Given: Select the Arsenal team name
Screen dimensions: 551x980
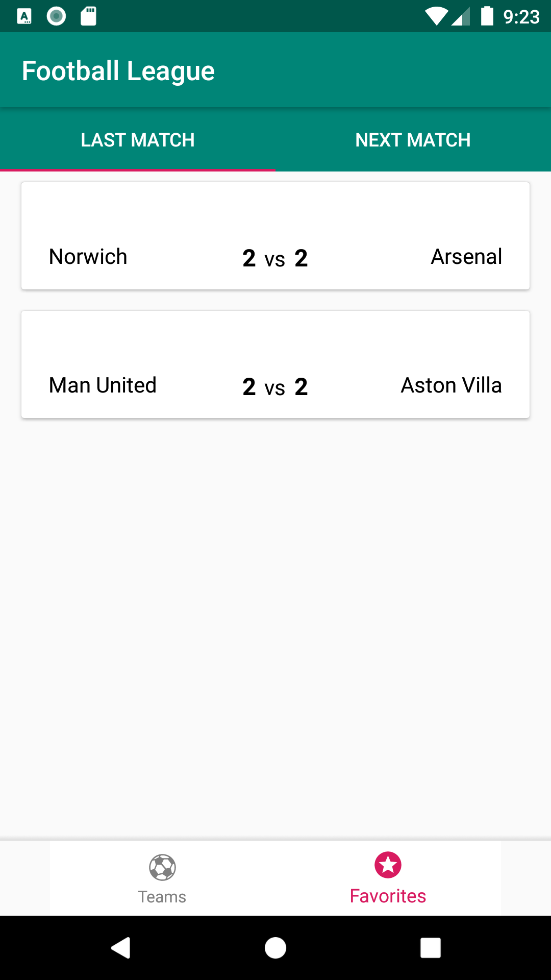Looking at the screenshot, I should 466,257.
